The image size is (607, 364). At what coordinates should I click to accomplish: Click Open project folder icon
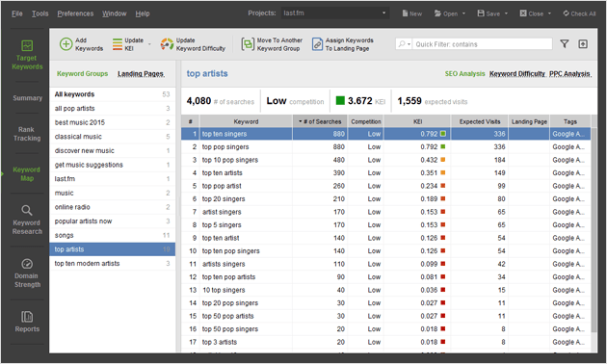pos(437,13)
